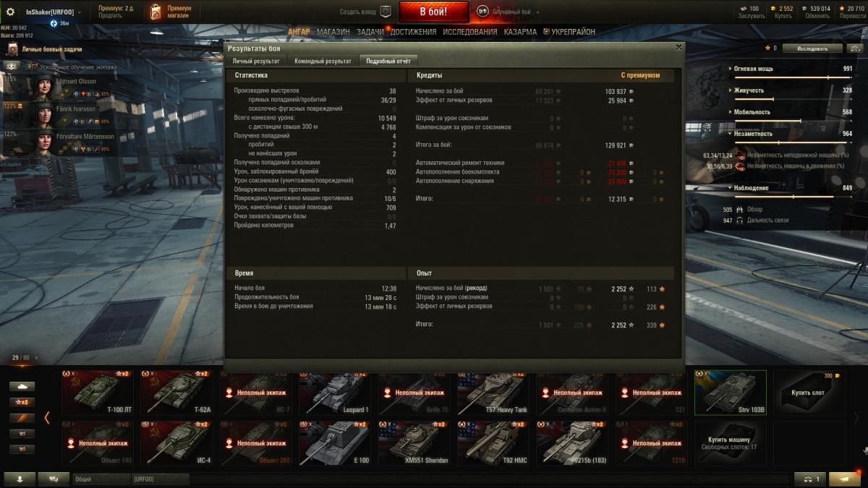The width and height of the screenshot is (868, 488).
Task: Start the battle with В бой!
Action: [x=434, y=12]
